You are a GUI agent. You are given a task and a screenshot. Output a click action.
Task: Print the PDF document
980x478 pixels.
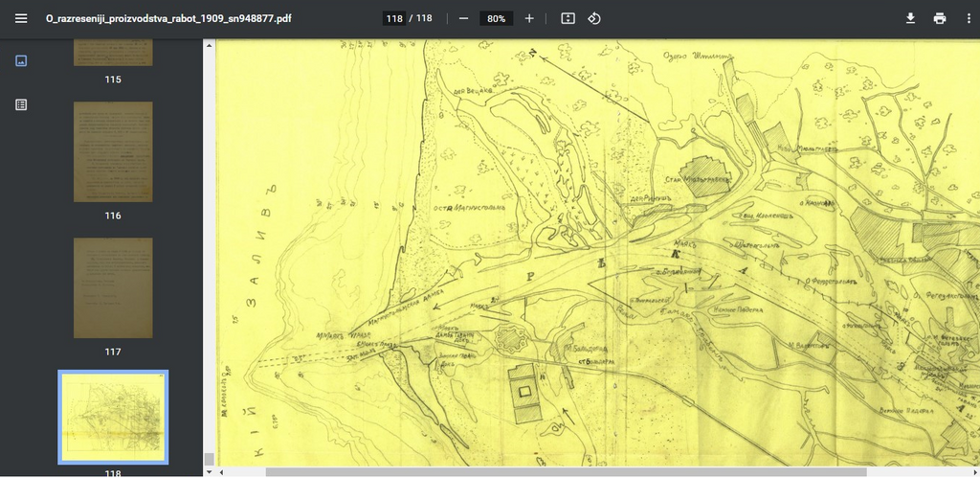tap(940, 18)
